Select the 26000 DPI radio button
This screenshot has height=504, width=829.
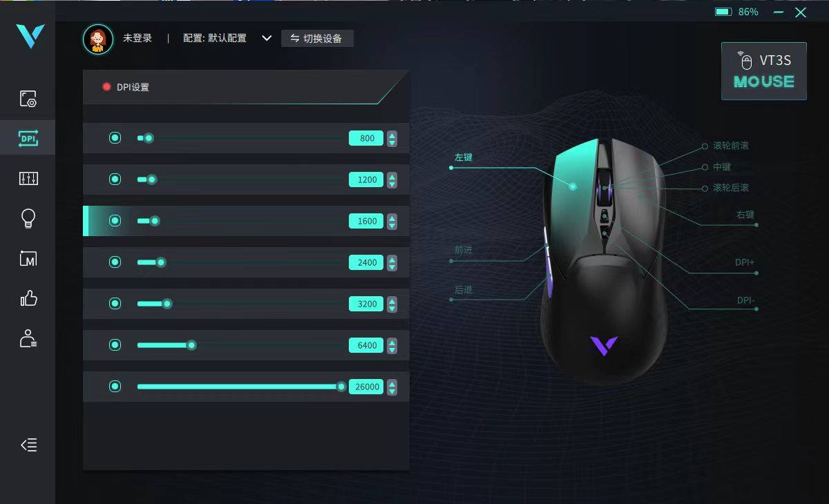(115, 387)
